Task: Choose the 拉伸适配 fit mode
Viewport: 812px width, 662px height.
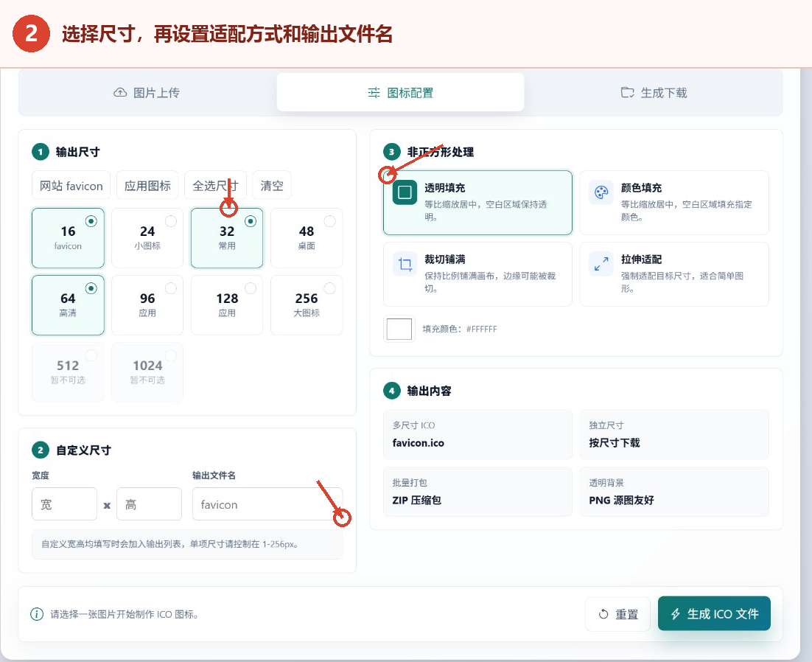Action: coord(674,274)
